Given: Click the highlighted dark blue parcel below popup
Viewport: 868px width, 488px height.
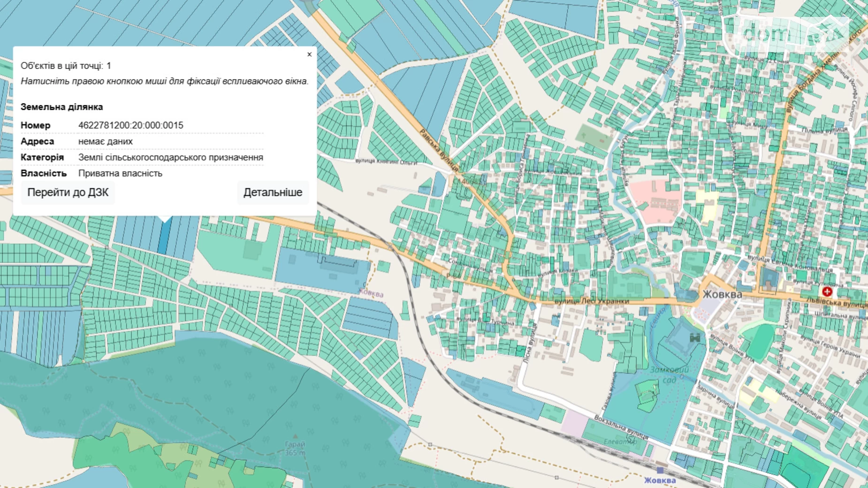Looking at the screenshot, I should 164,237.
